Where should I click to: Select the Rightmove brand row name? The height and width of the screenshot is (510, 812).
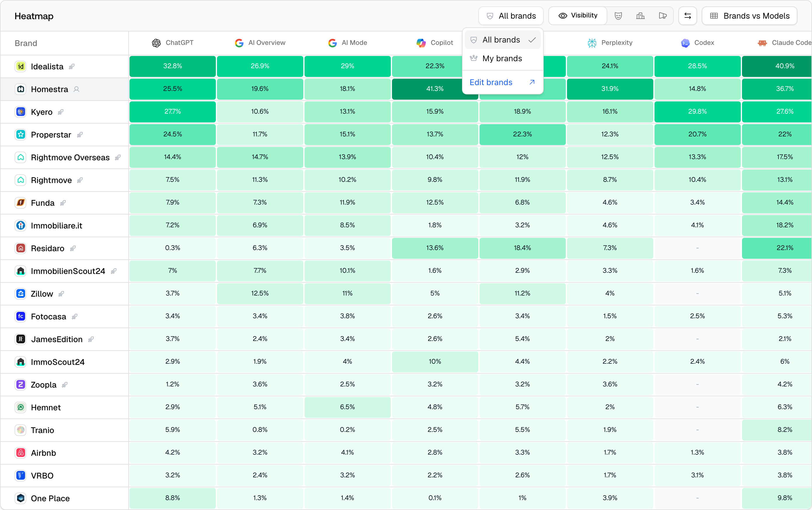[x=51, y=180]
